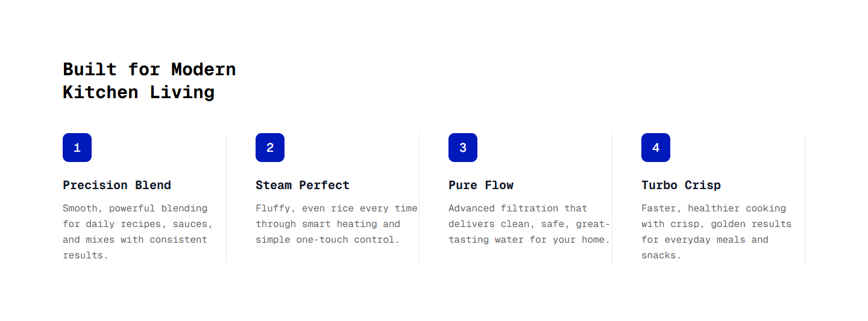Click the "Kitchen Living" heading line
Viewport: 868px width, 321px height.
(x=139, y=93)
